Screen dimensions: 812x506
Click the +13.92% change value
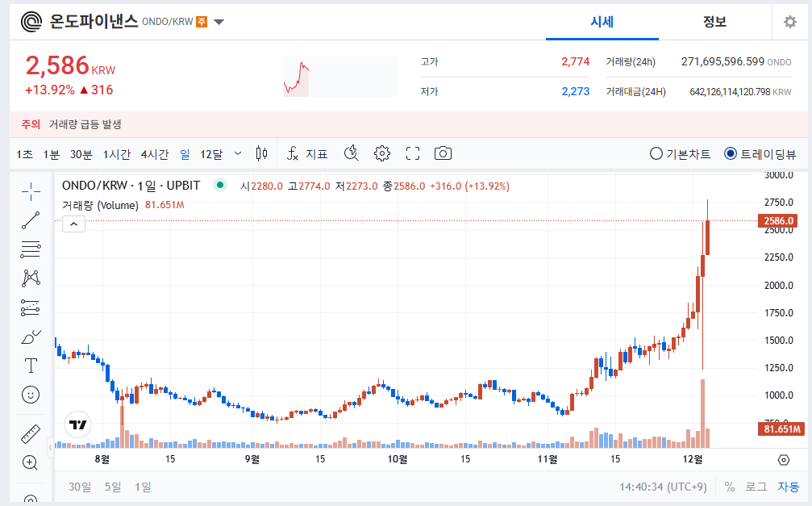pos(50,90)
